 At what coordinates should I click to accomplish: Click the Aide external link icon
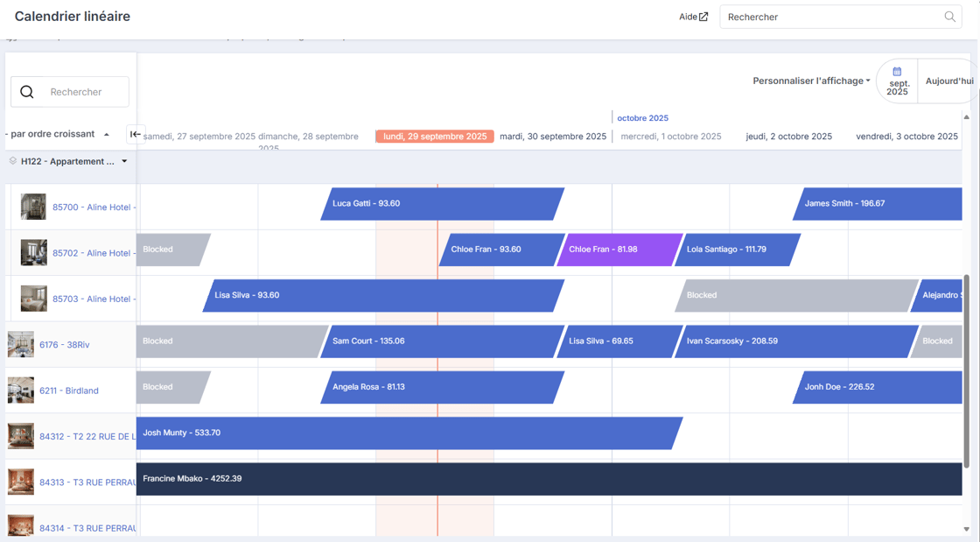point(703,17)
